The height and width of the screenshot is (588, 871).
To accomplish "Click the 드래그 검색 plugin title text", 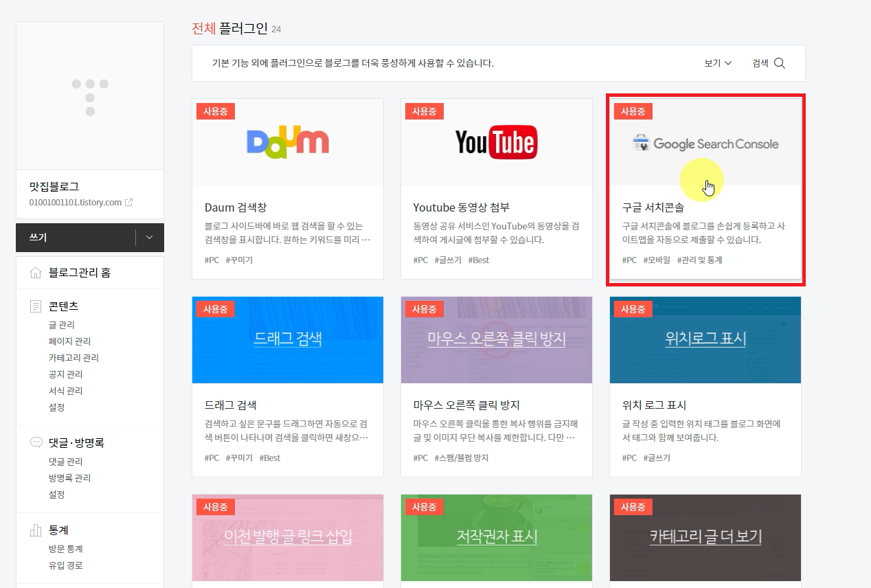I will (231, 405).
